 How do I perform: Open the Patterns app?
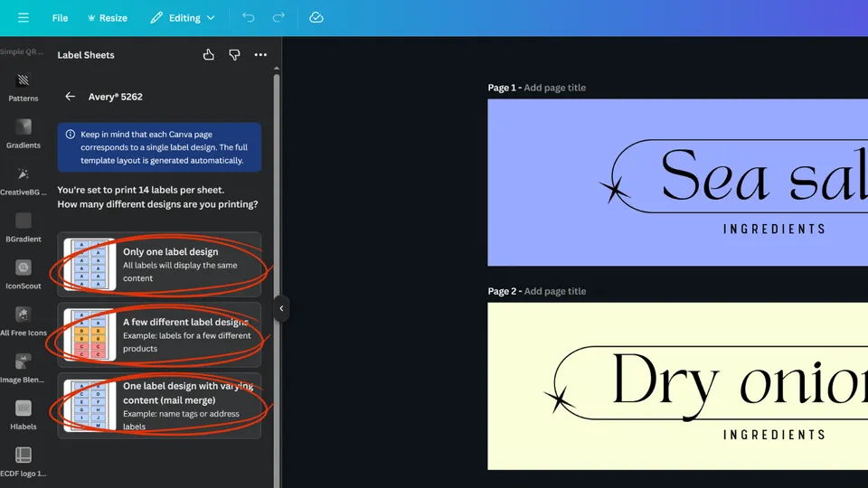[x=24, y=88]
